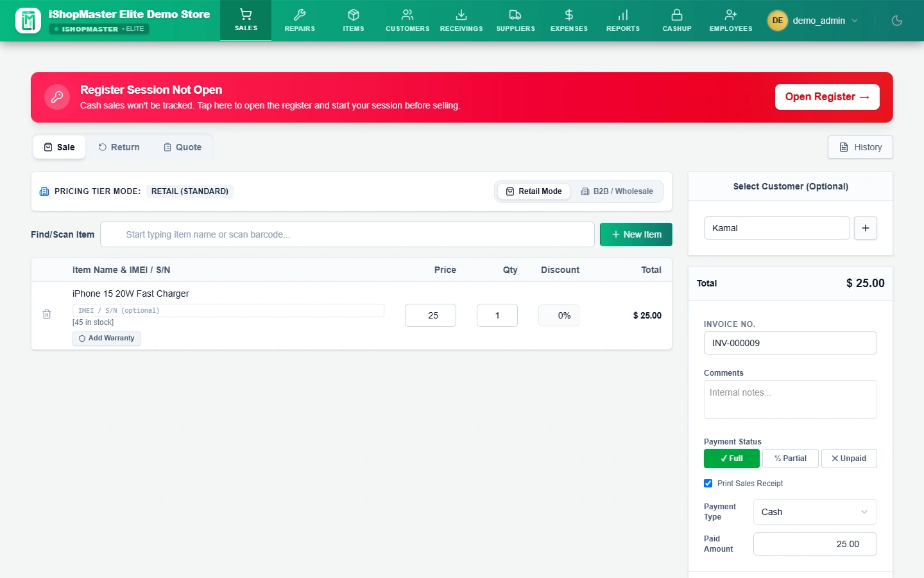Screen dimensions: 924x578
Task: Click the Paid Amount field
Action: pyautogui.click(x=815, y=544)
